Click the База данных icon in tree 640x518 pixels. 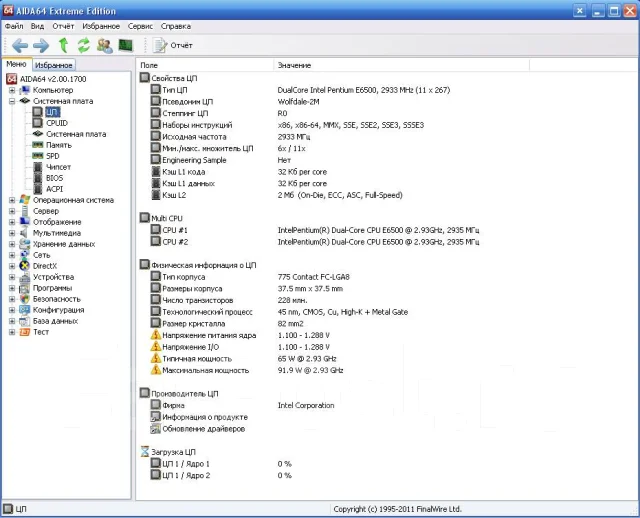pos(25,321)
